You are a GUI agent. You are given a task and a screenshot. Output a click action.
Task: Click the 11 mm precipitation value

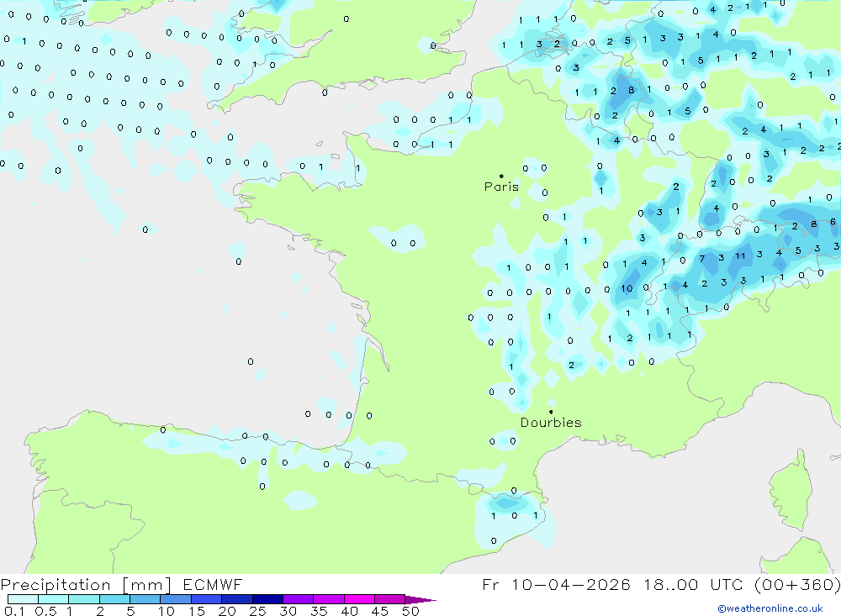740,255
